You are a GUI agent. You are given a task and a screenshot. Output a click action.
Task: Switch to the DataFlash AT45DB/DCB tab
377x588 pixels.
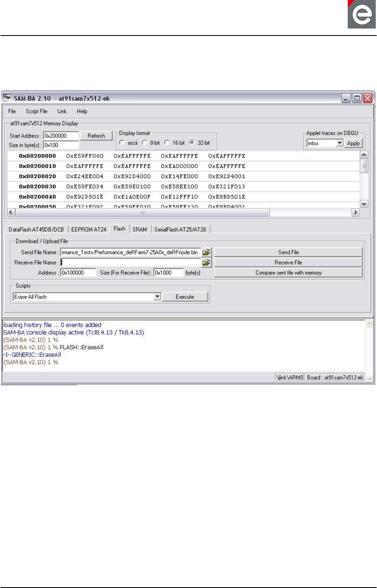(36, 229)
